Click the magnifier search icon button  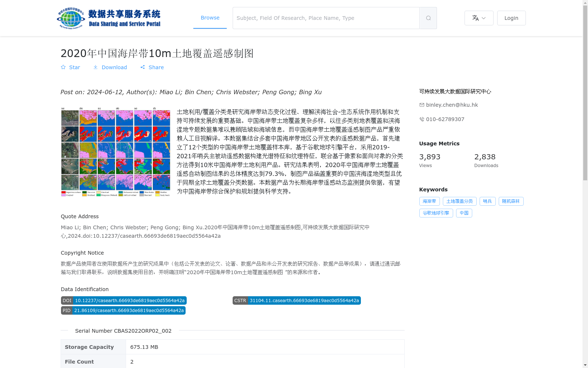coord(428,18)
